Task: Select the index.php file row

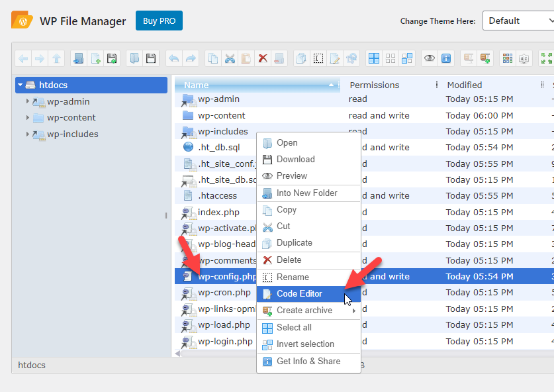Action: click(364, 212)
